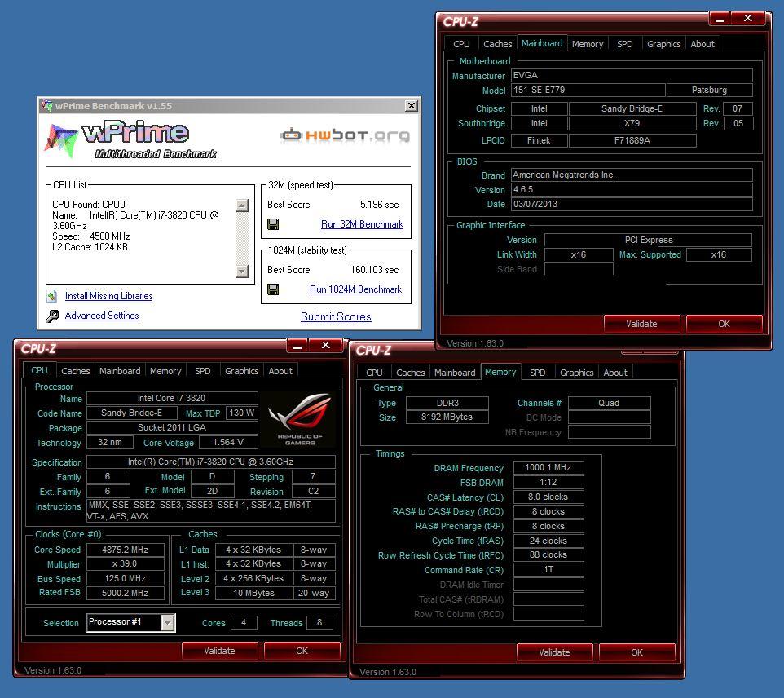Close the wPrime Benchmark window

click(411, 105)
